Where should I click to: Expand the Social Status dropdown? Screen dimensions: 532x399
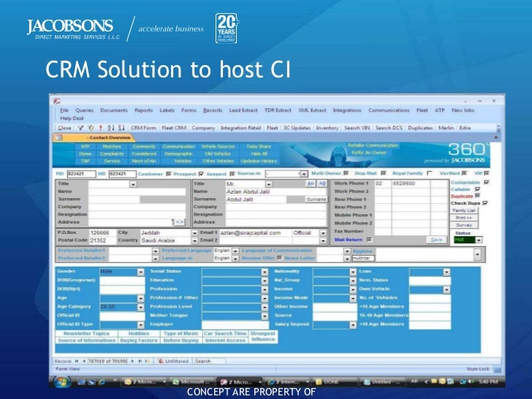click(x=265, y=272)
